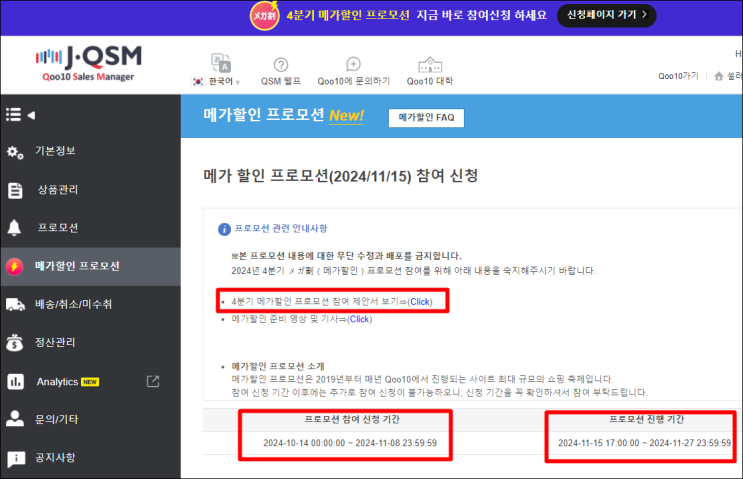743x479 pixels.
Task: Click the blue info icon by 프로모션 관련 안내사항
Action: tap(224, 229)
